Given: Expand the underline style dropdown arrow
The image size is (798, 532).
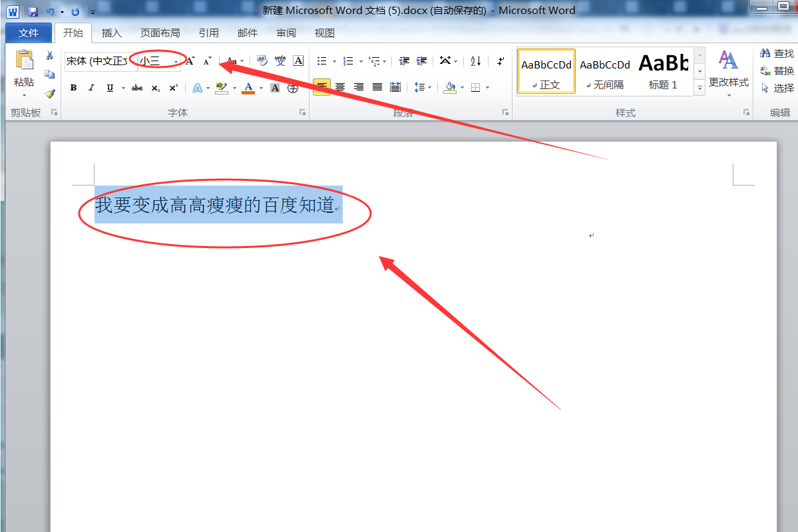Looking at the screenshot, I should (123, 88).
